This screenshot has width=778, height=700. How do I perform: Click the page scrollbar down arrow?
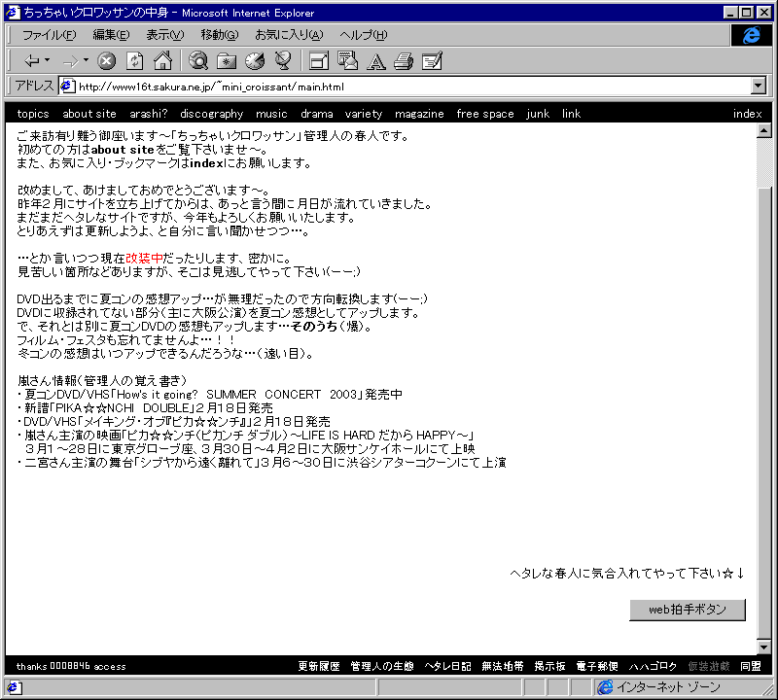click(x=764, y=647)
